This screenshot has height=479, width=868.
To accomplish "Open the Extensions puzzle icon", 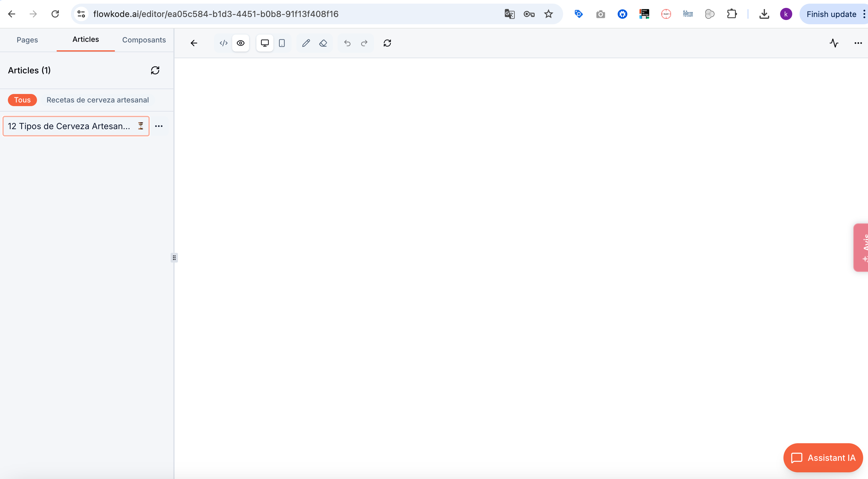I will [732, 14].
